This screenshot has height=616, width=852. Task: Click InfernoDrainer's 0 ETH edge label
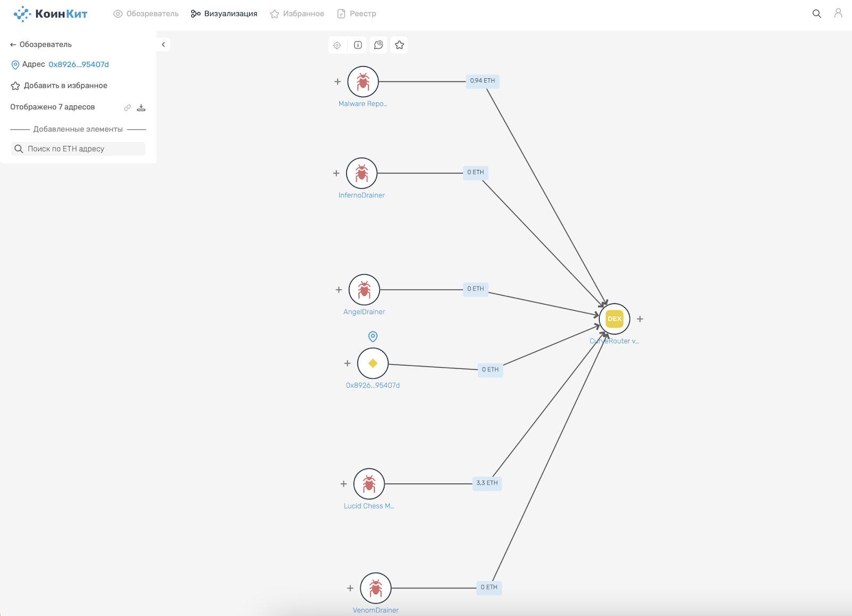(x=476, y=173)
